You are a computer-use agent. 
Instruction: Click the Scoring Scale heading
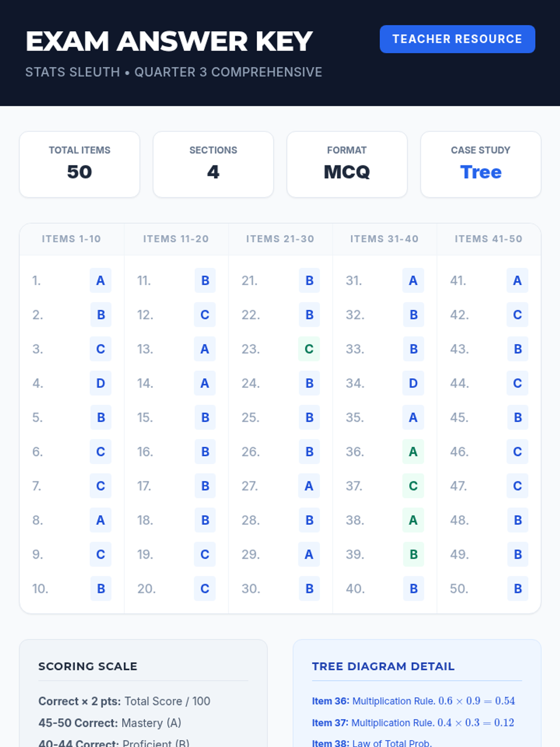tap(88, 666)
